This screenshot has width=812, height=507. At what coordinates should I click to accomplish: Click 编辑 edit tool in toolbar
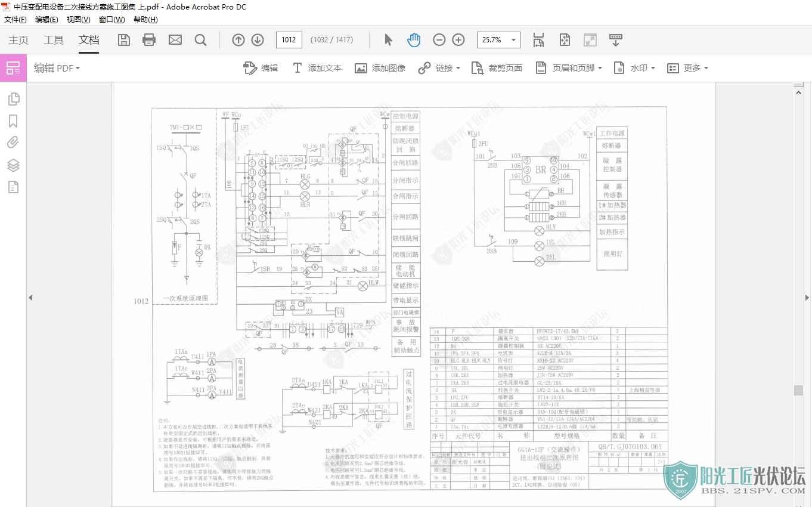(x=261, y=68)
